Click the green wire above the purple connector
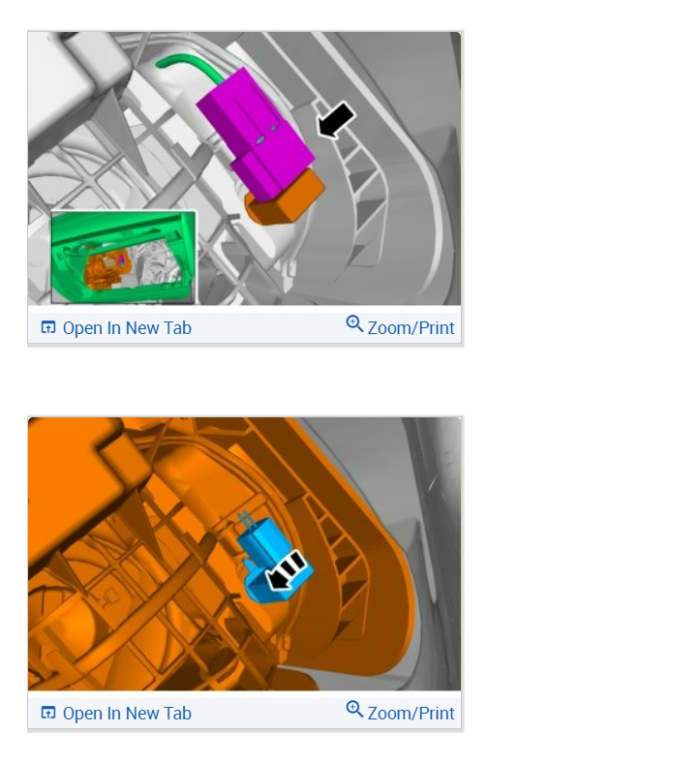 192,67
